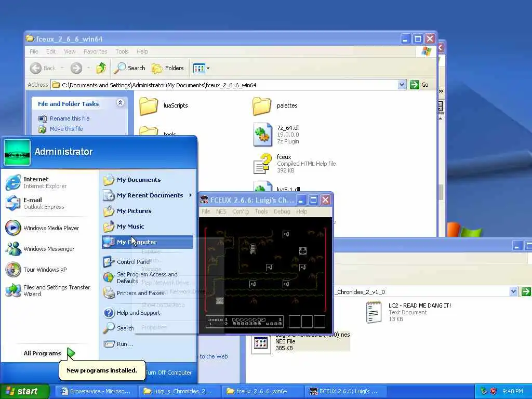Screen dimensions: 532x399
Task: Open File menu in FCEUX emulator window
Action: click(x=206, y=211)
